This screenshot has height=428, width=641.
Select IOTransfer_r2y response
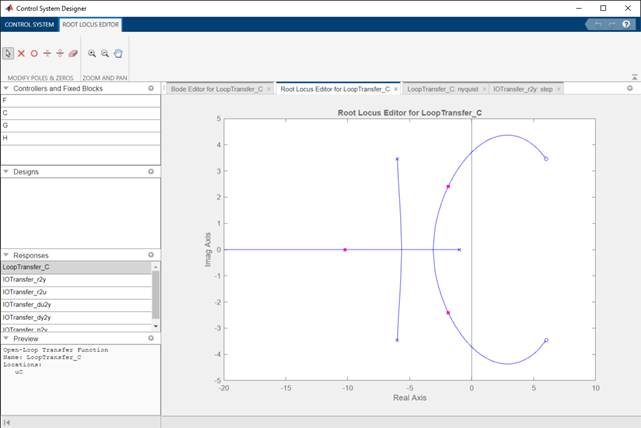click(x=76, y=280)
